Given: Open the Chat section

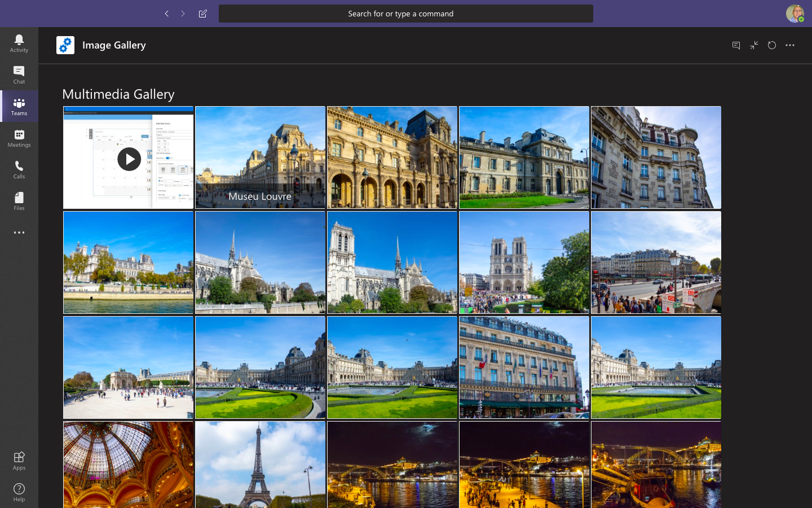Looking at the screenshot, I should point(19,75).
